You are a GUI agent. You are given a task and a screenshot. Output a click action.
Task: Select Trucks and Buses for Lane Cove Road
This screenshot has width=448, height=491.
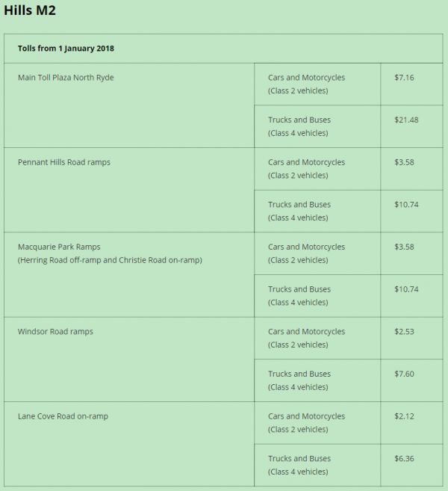click(299, 458)
